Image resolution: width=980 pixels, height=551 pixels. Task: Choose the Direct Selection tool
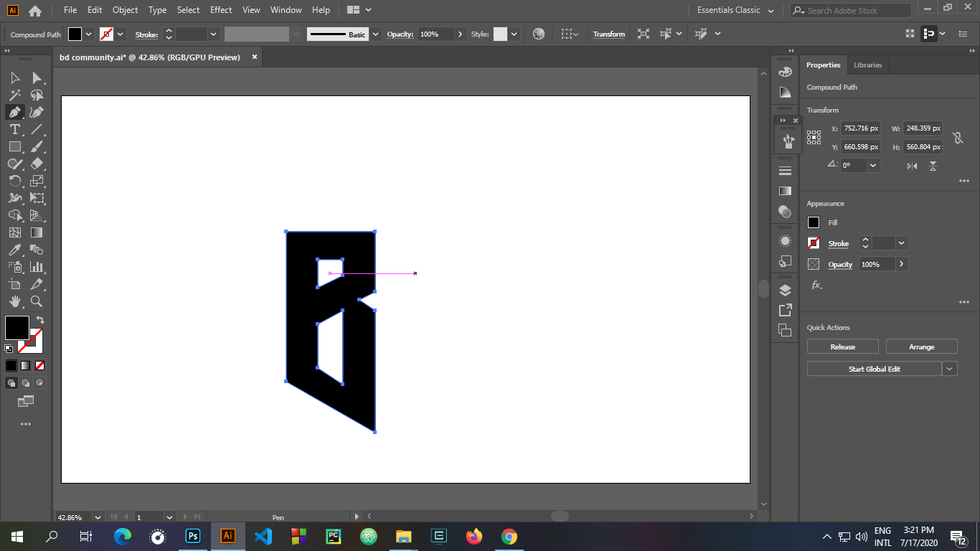[37, 77]
